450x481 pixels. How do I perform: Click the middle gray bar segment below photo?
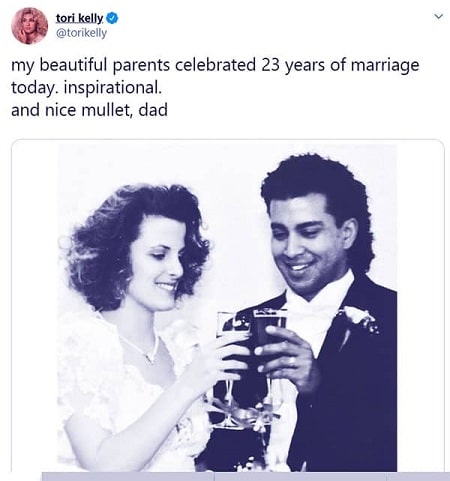[300, 476]
